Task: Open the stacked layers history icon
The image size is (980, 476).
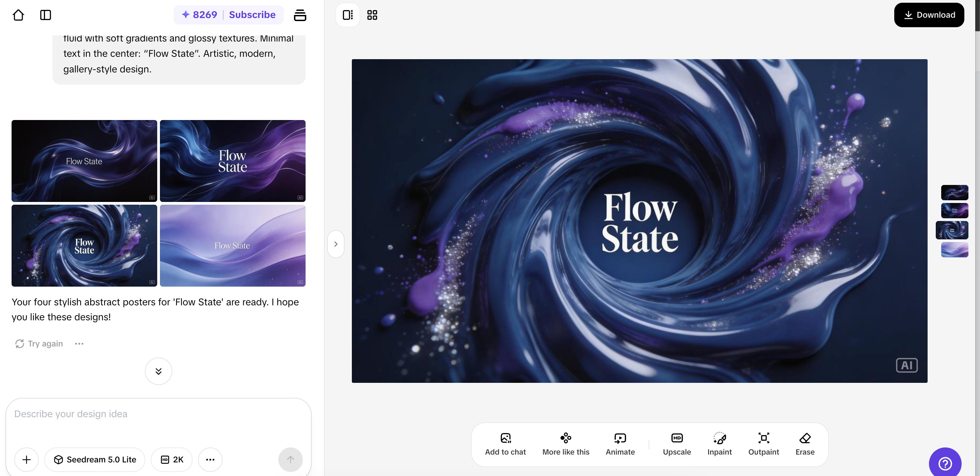Action: (x=300, y=15)
